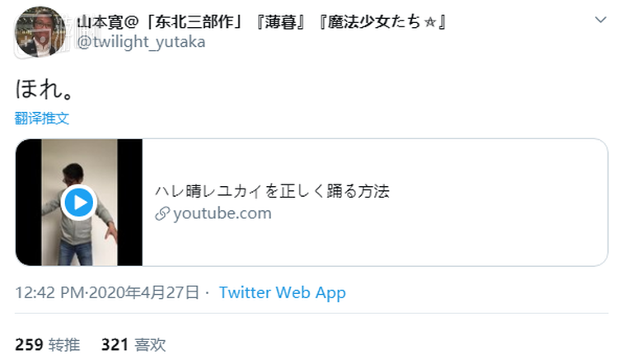Click the star symbol in display name
This screenshot has height=364, width=618.
[430, 22]
